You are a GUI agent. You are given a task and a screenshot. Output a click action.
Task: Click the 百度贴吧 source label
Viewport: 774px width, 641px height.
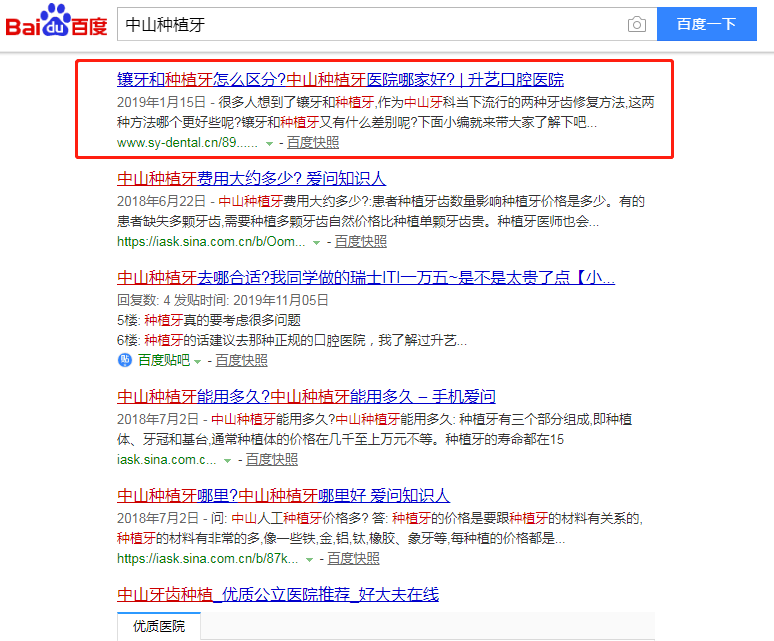click(164, 360)
